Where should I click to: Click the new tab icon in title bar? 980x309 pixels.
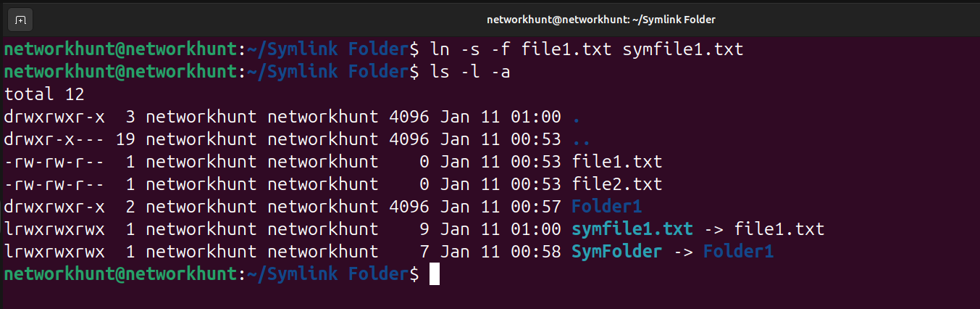tap(20, 20)
